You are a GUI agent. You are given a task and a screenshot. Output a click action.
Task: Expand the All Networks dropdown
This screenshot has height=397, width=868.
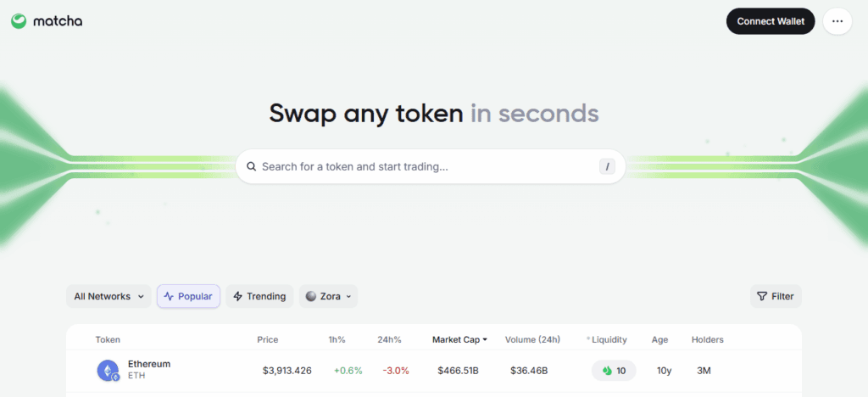(x=108, y=296)
